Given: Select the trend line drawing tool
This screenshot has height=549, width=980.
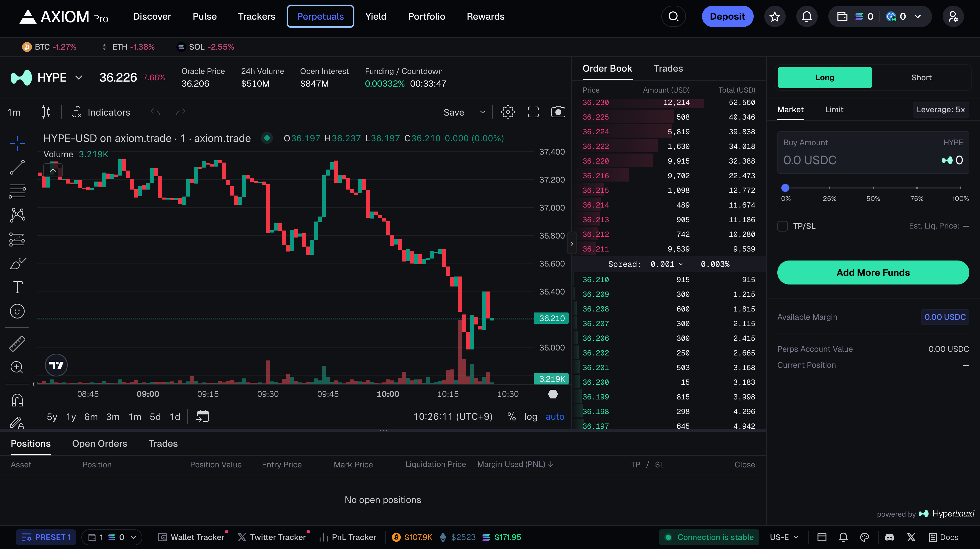Looking at the screenshot, I should 17,167.
